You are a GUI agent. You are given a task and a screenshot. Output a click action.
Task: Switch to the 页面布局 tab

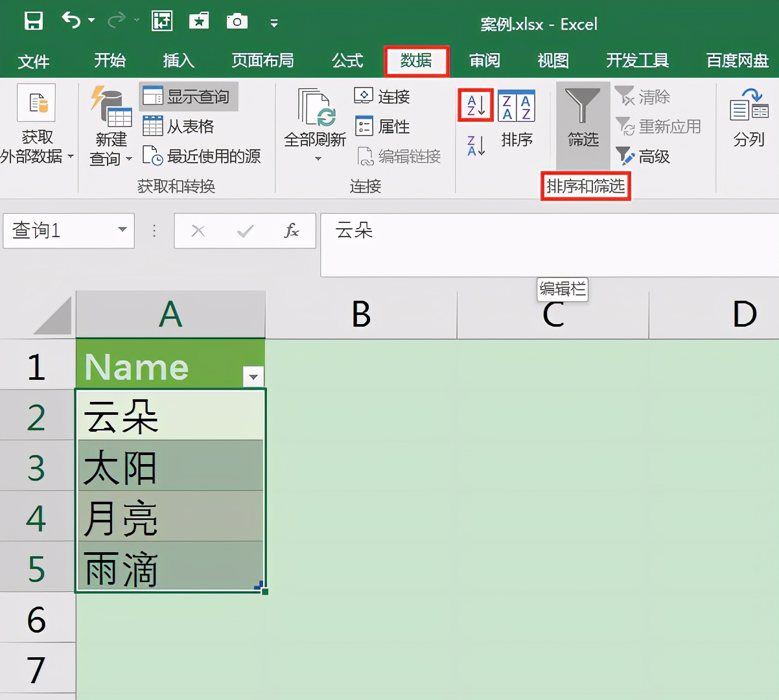pyautogui.click(x=262, y=60)
